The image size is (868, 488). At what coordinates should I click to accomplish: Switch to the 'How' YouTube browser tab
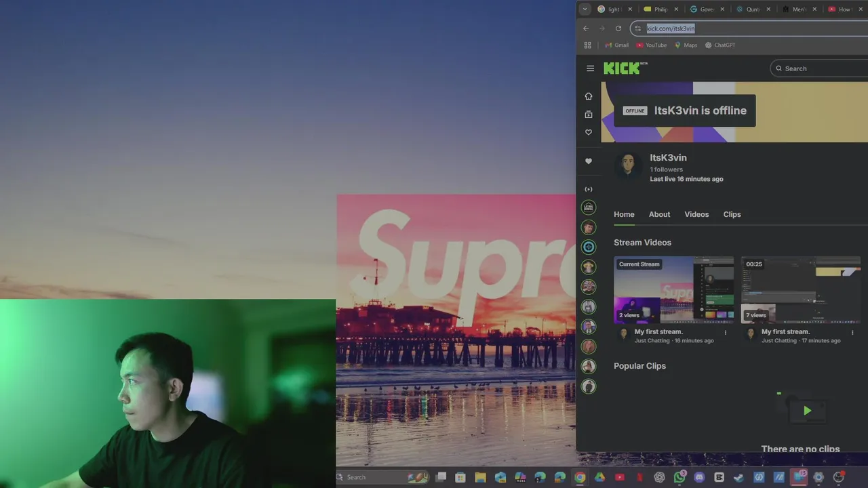[845, 9]
